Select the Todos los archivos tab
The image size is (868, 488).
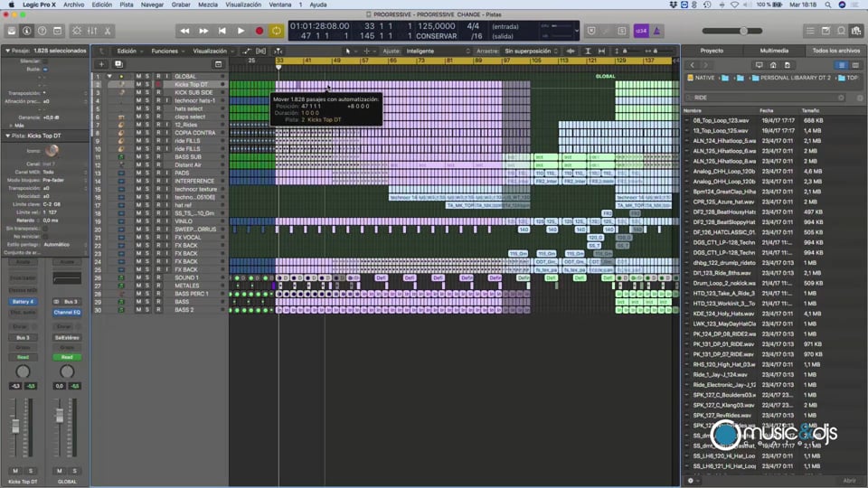tap(835, 51)
